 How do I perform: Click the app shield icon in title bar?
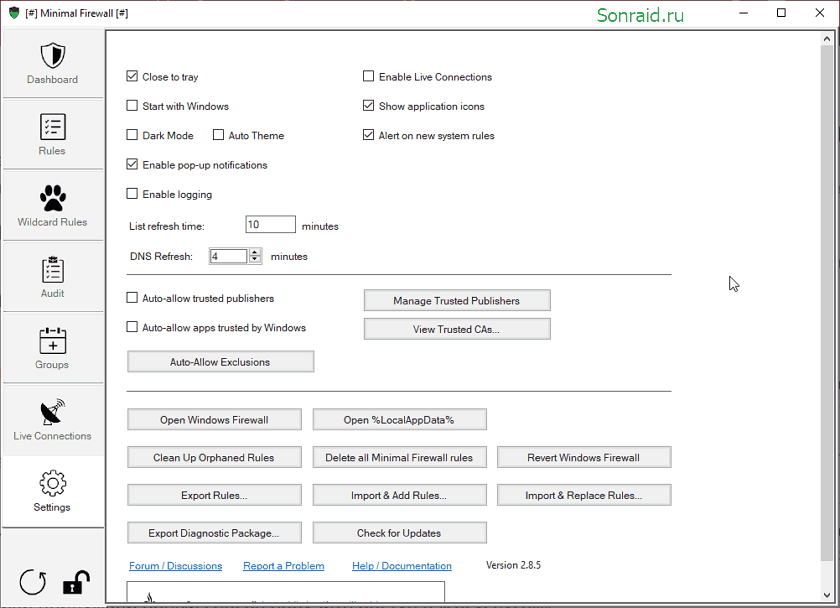click(x=14, y=13)
